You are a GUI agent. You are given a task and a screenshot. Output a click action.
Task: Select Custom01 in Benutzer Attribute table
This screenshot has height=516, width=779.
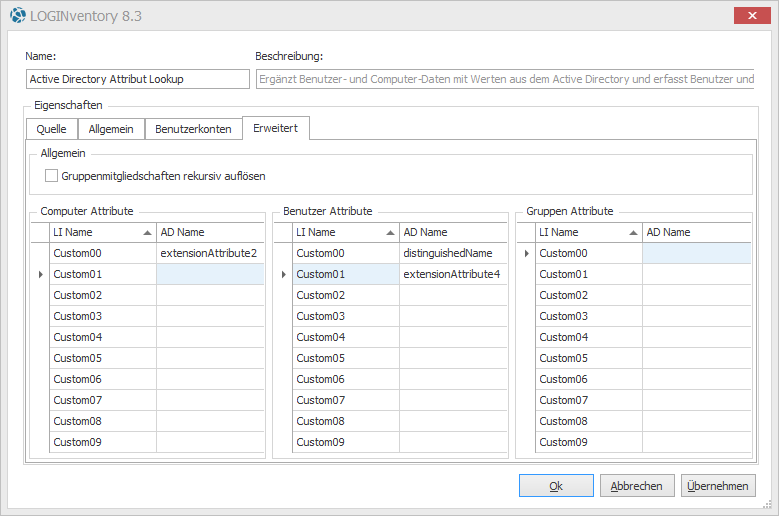tap(346, 274)
